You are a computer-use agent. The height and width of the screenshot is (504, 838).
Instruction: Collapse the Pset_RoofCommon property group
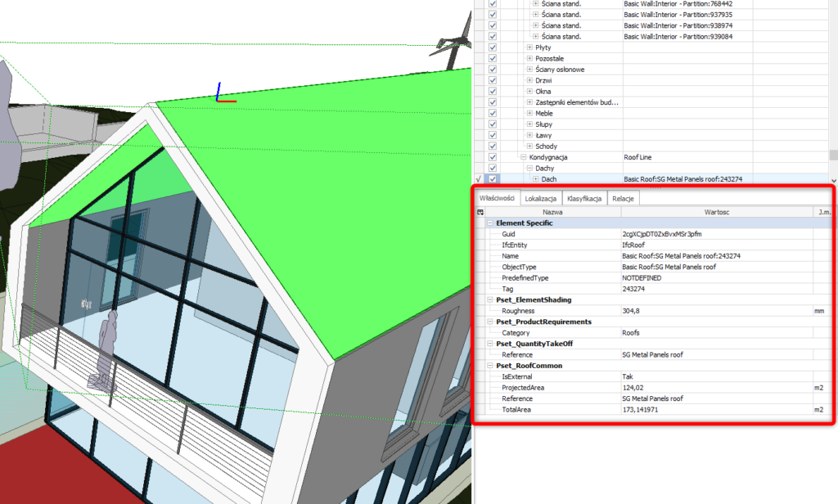click(x=489, y=366)
